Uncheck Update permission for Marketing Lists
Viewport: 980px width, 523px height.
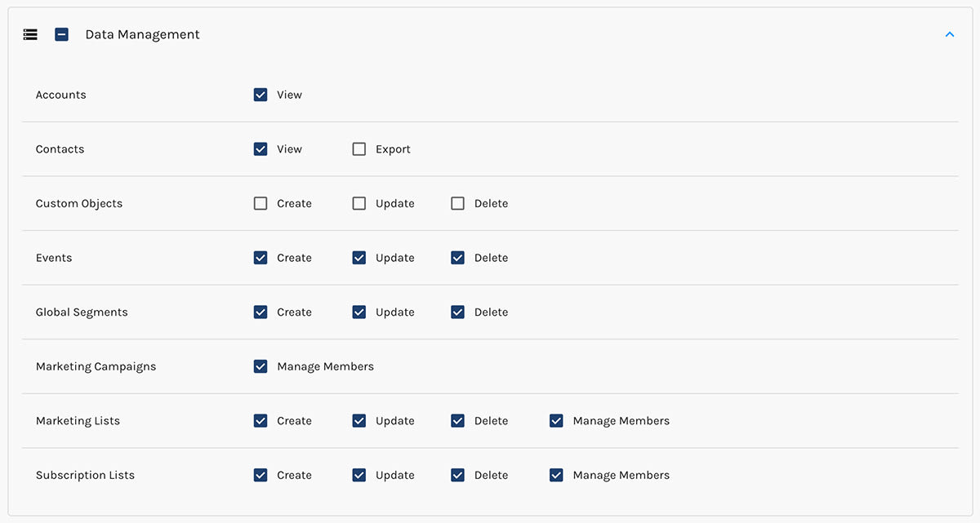click(x=359, y=420)
